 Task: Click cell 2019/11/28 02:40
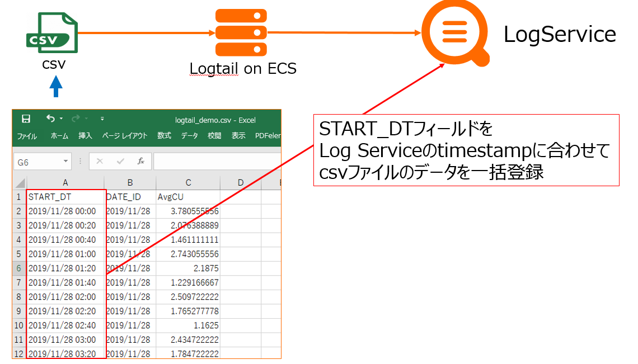click(x=65, y=325)
